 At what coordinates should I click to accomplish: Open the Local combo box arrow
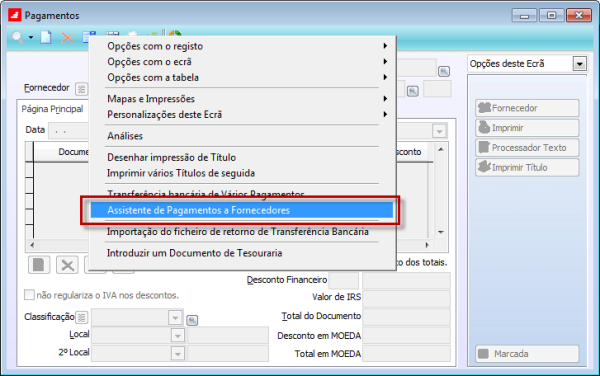tap(178, 335)
